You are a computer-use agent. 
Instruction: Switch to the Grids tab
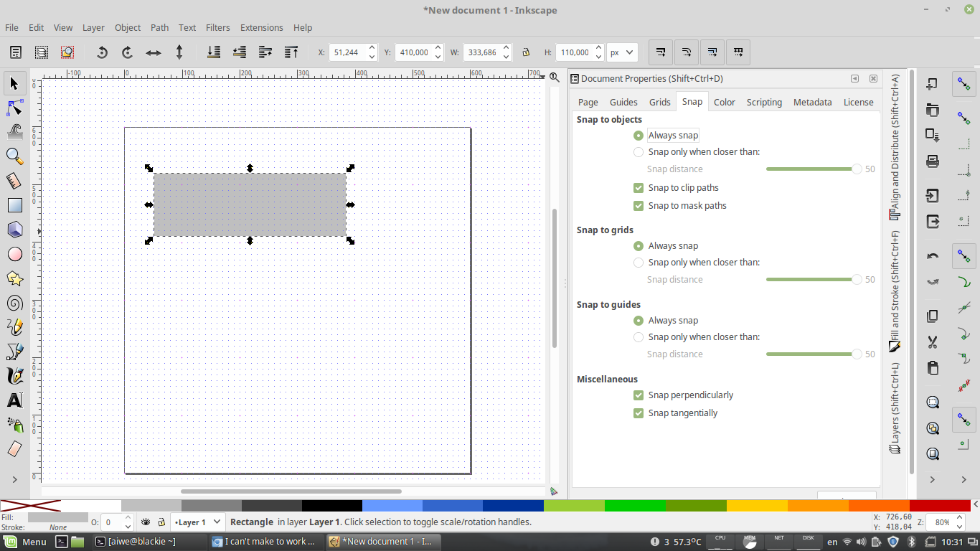[659, 102]
